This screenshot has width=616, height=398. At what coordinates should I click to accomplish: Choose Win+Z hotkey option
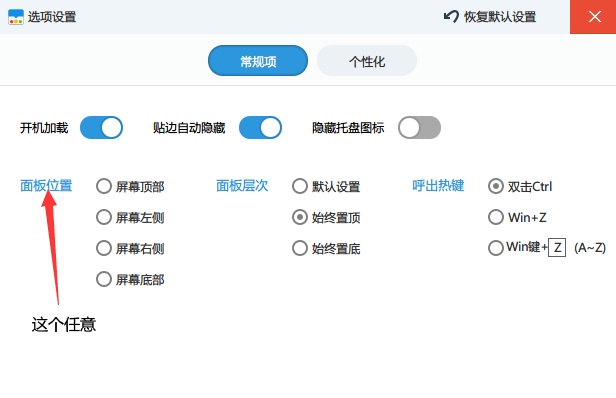click(496, 217)
